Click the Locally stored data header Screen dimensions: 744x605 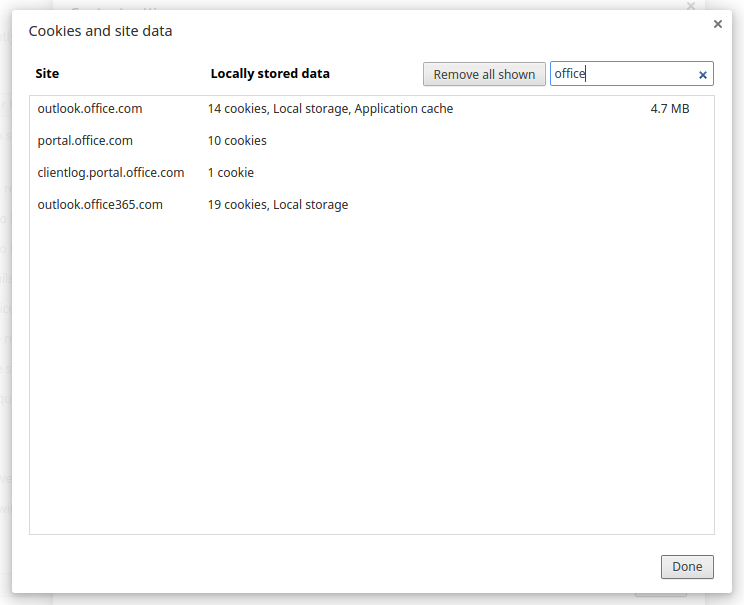point(270,74)
